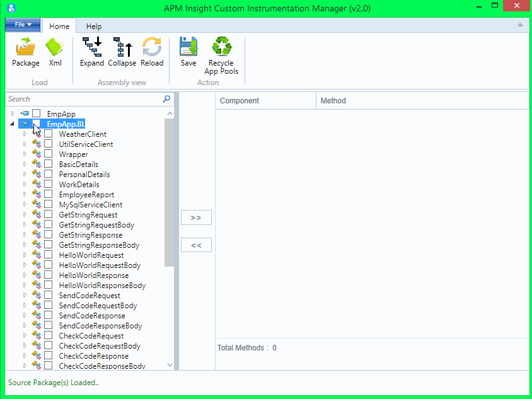Tick the HelloWorldRequest checkbox
The image size is (532, 399).
[49, 255]
